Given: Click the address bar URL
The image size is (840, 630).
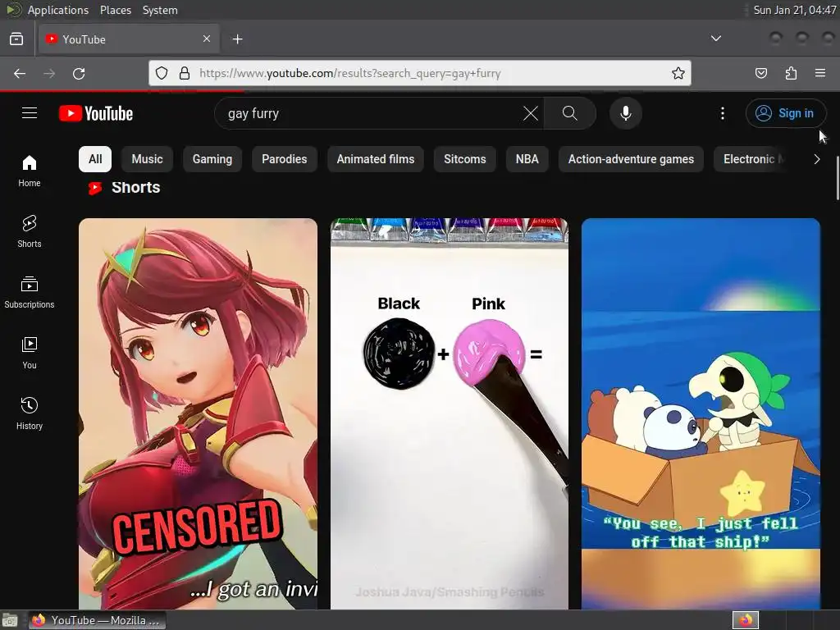Looking at the screenshot, I should (x=350, y=73).
